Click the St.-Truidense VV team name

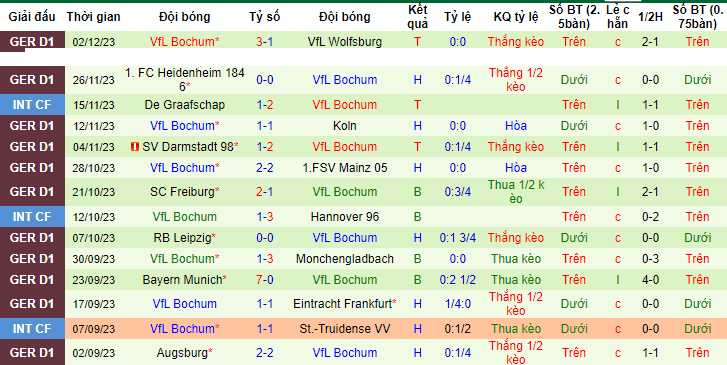coord(344,329)
